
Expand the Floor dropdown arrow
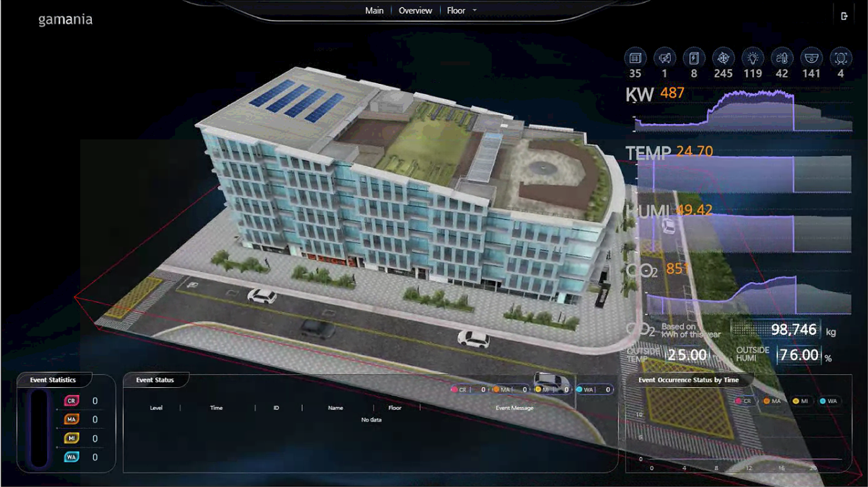pyautogui.click(x=475, y=11)
